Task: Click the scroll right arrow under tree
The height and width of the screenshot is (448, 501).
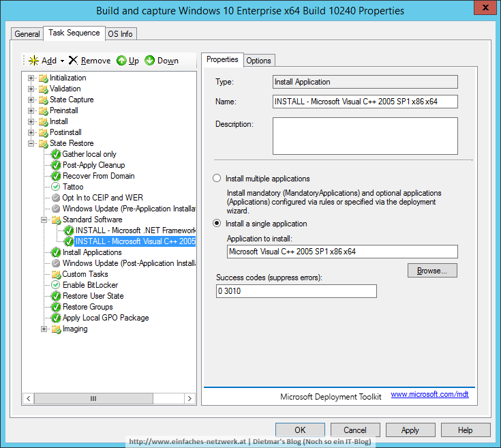Action: [189, 398]
